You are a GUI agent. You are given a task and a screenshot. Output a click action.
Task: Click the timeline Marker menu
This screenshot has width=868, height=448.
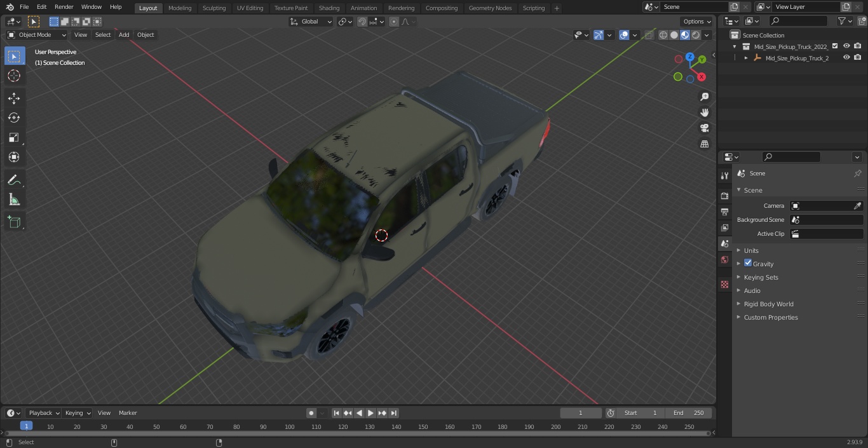(128, 413)
